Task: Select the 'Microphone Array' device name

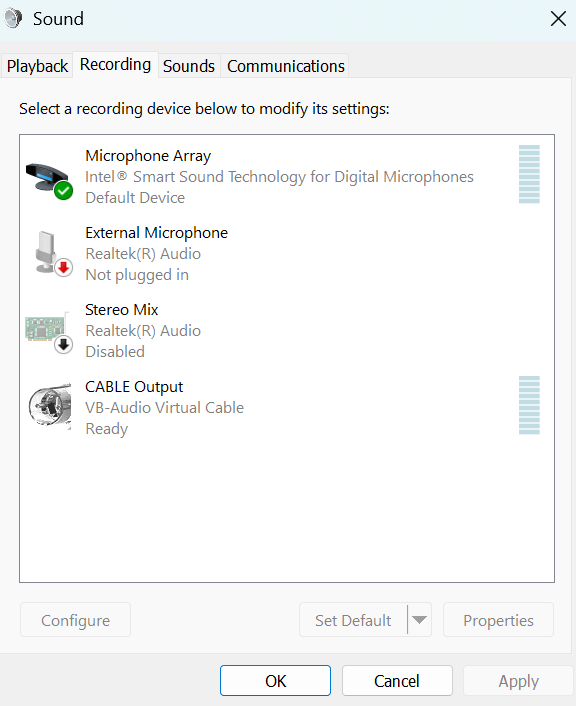Action: (x=148, y=156)
